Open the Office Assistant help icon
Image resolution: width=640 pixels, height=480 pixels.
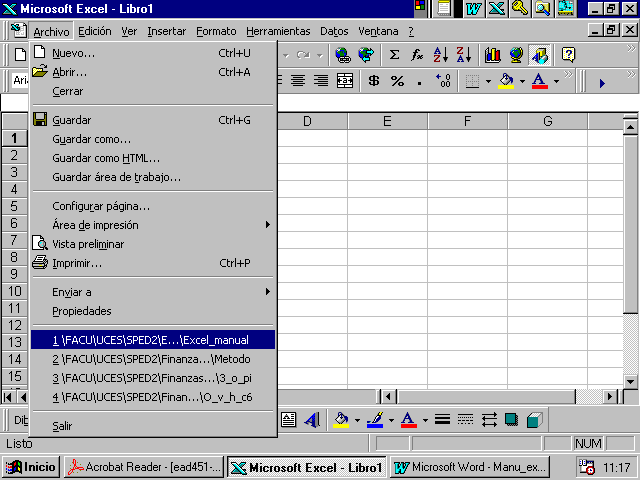point(568,55)
